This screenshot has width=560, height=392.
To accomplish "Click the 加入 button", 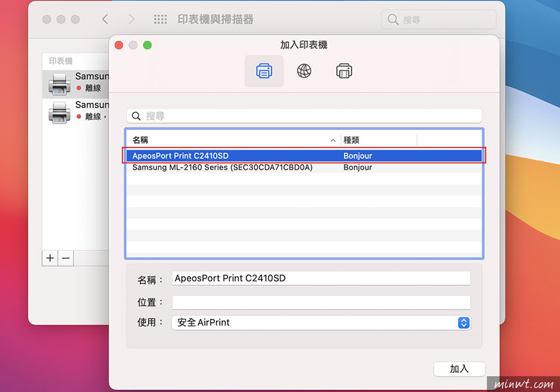I will tap(459, 369).
